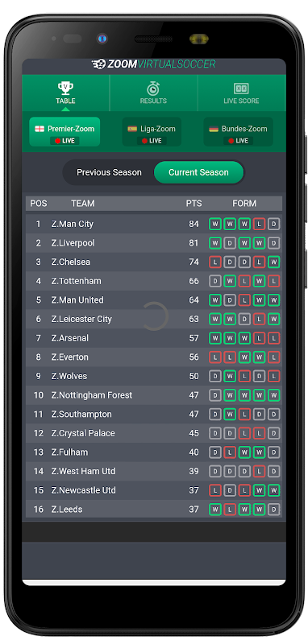Click the loading spinner in table center
This screenshot has width=308, height=644.
tap(154, 316)
